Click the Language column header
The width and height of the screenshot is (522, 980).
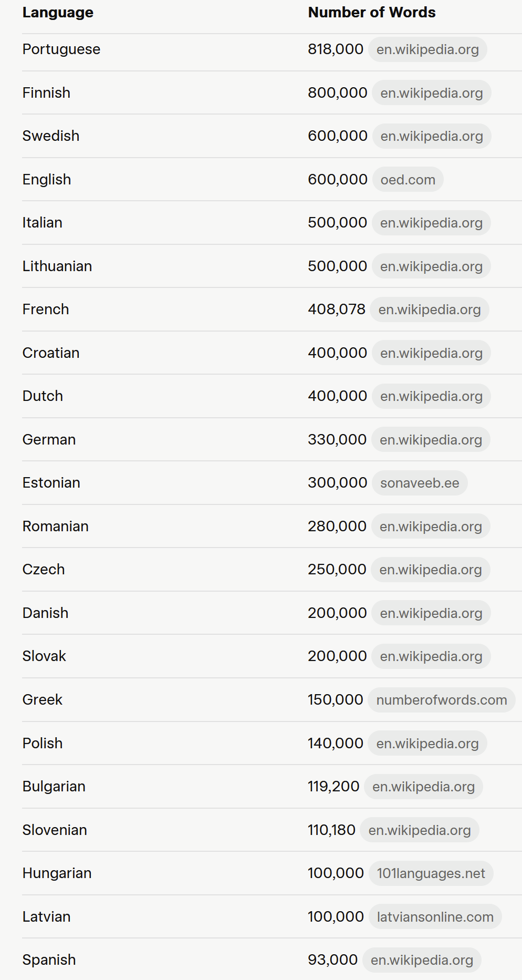[x=58, y=13]
